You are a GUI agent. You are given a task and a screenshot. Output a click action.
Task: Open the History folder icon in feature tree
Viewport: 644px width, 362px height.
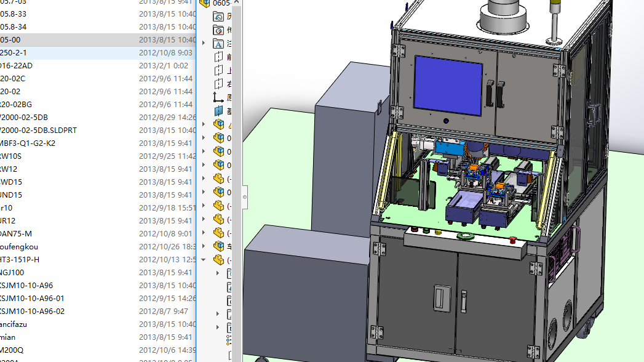(x=218, y=17)
